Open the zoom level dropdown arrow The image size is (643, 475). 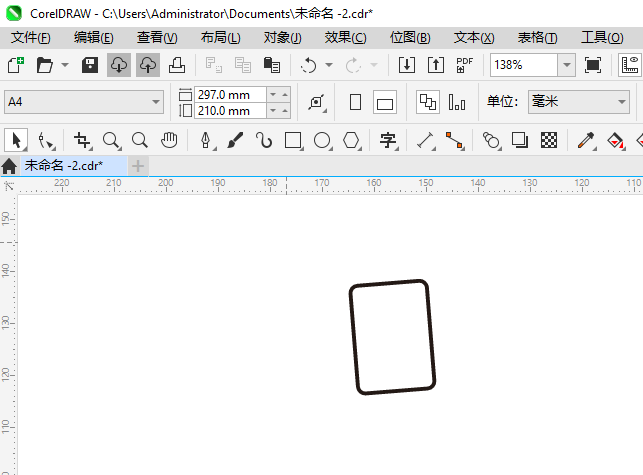click(567, 65)
